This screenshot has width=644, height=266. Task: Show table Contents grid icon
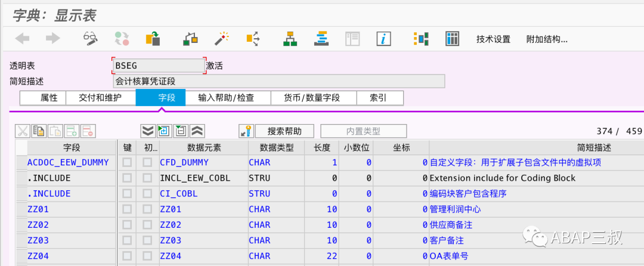(x=452, y=39)
